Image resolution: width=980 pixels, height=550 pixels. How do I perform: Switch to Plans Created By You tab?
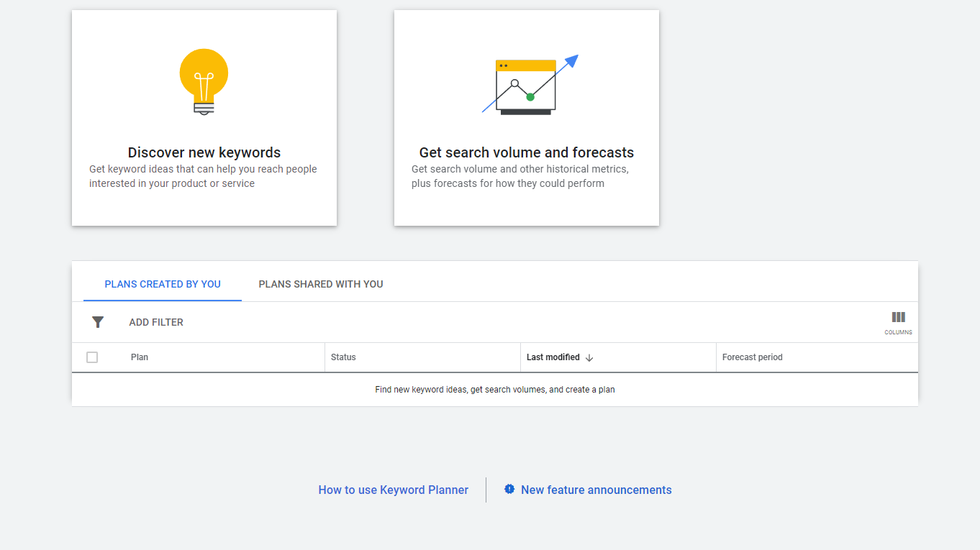coord(163,284)
